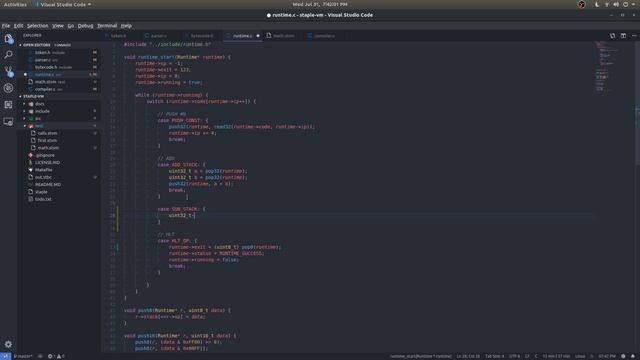Image resolution: width=640 pixels, height=360 pixels.
Task: Open the Source Control view
Action: tap(8, 71)
